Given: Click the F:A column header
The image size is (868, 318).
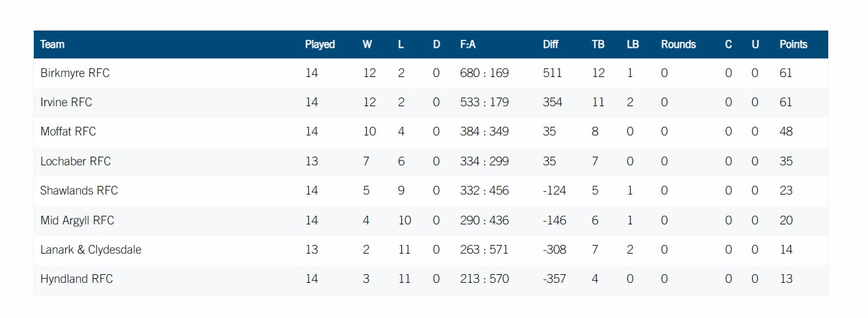Looking at the screenshot, I should coord(467,44).
